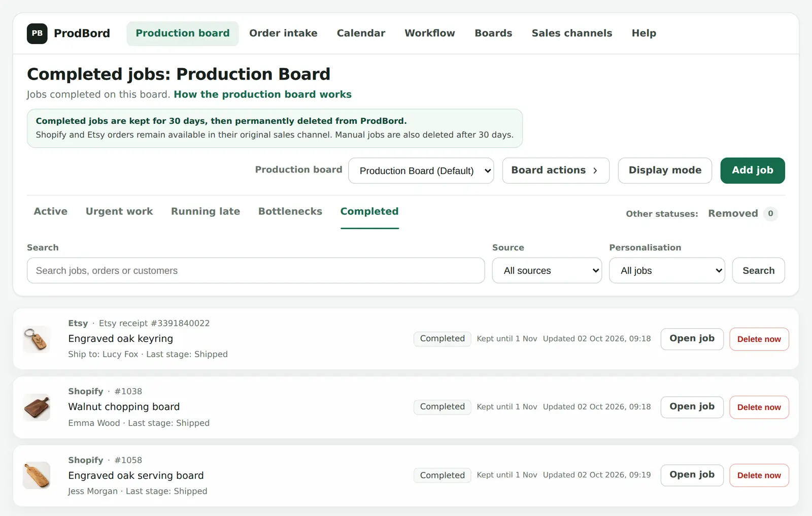The width and height of the screenshot is (812, 516).
Task: Open Sales channels page
Action: click(x=572, y=33)
